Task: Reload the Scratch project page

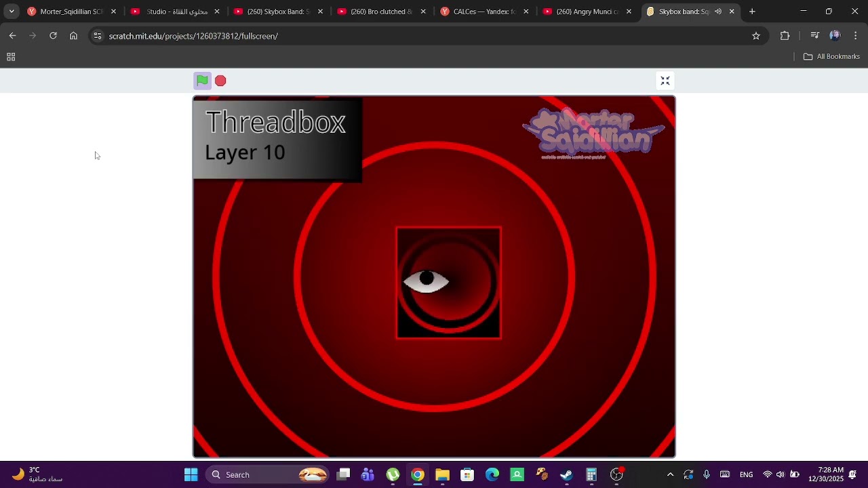Action: click(53, 36)
